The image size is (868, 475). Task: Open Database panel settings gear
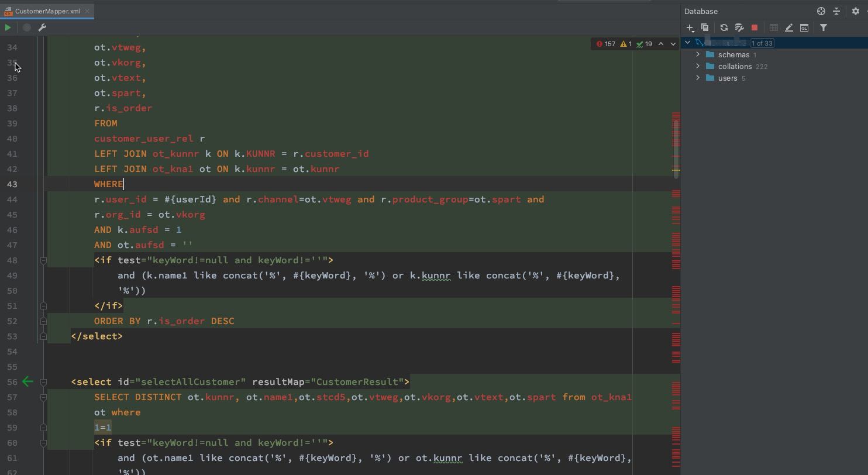pos(855,11)
